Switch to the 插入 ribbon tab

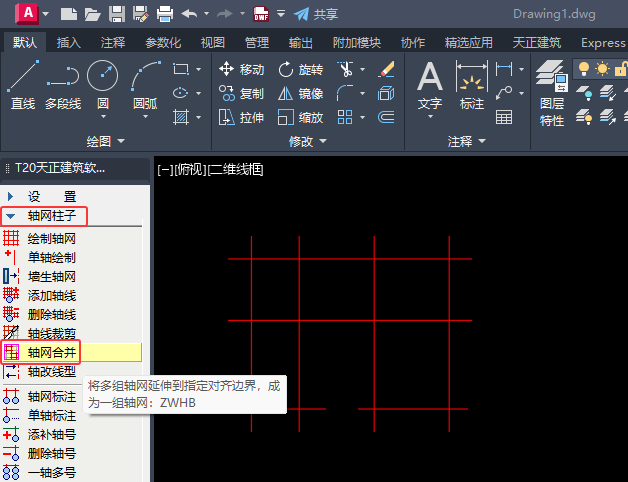coord(68,42)
